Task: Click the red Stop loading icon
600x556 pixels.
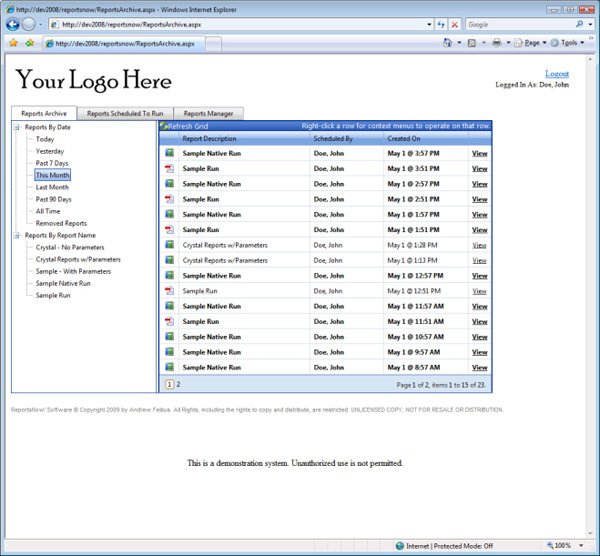Action: 455,24
